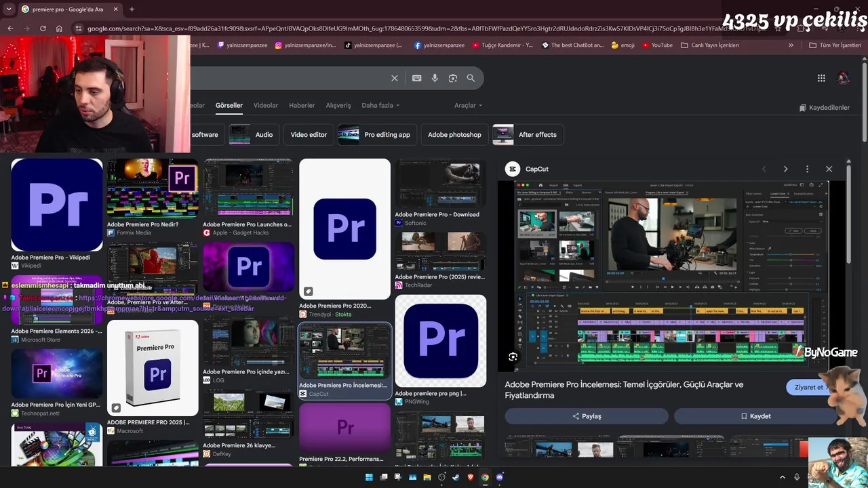868x488 pixels.
Task: Switch to the Görseller tab
Action: pyautogui.click(x=229, y=106)
